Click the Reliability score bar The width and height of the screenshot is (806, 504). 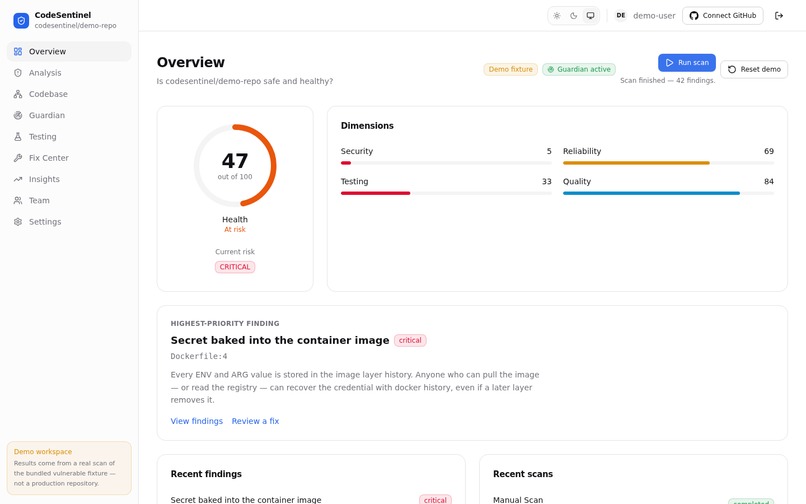coord(668,163)
